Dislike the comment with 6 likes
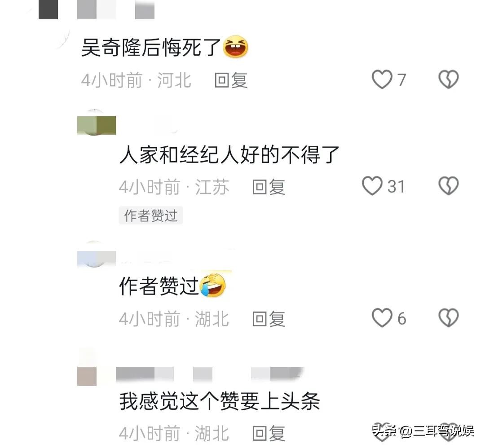The width and height of the screenshot is (485, 448). pos(449,318)
